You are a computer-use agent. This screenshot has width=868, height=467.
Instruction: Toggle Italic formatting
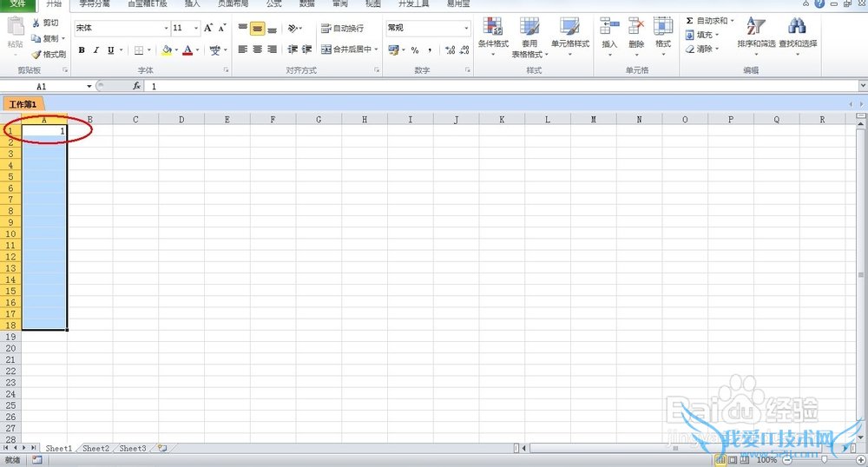(x=95, y=49)
